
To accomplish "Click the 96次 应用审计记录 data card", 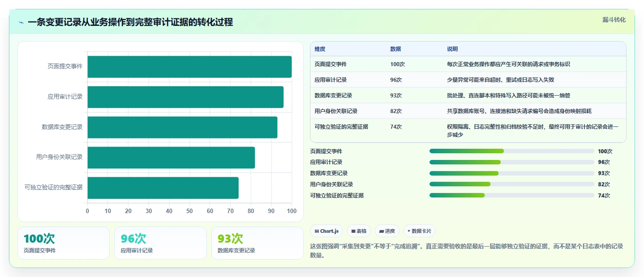I will point(161,243).
